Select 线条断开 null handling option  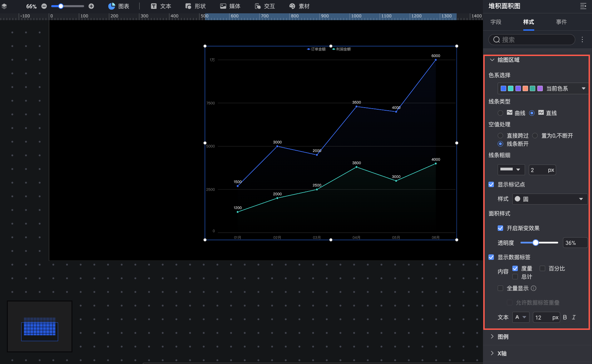click(500, 144)
